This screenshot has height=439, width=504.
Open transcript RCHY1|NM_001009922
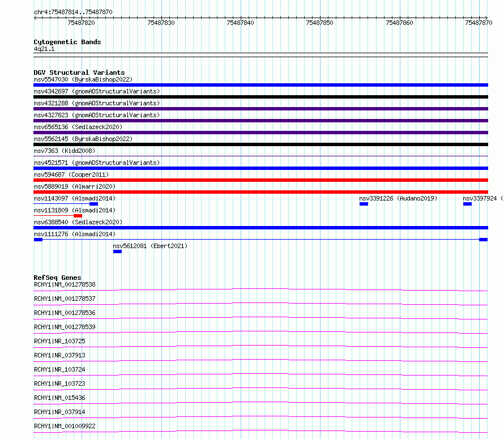pyautogui.click(x=65, y=426)
